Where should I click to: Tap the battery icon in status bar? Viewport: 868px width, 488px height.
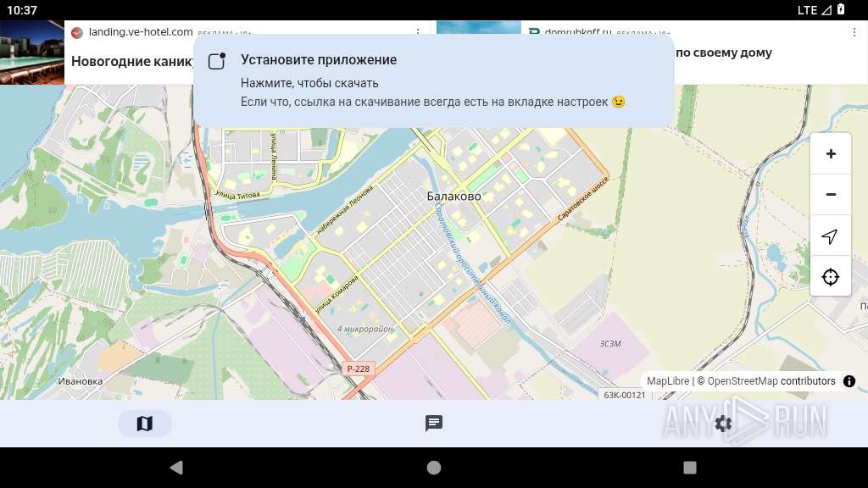pos(841,9)
